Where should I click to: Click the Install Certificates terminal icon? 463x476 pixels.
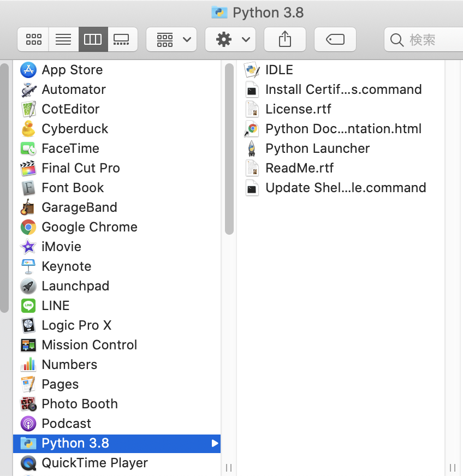click(252, 90)
